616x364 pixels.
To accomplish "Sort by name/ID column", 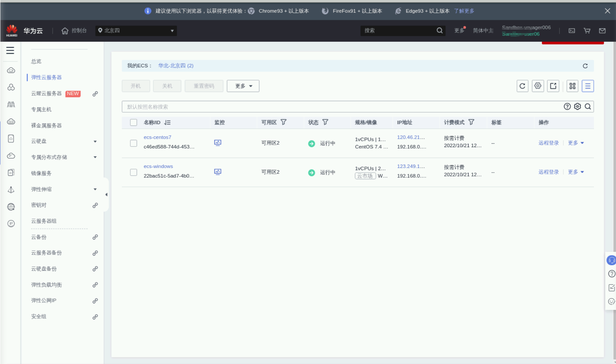I will click(x=168, y=122).
